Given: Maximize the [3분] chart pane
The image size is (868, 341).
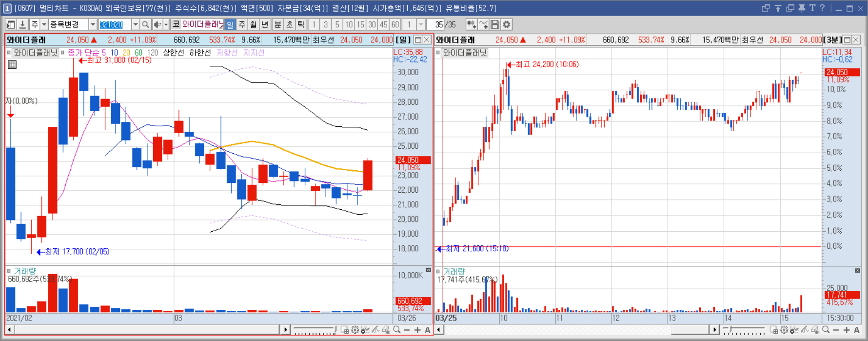Looking at the screenshot, I should 847,40.
